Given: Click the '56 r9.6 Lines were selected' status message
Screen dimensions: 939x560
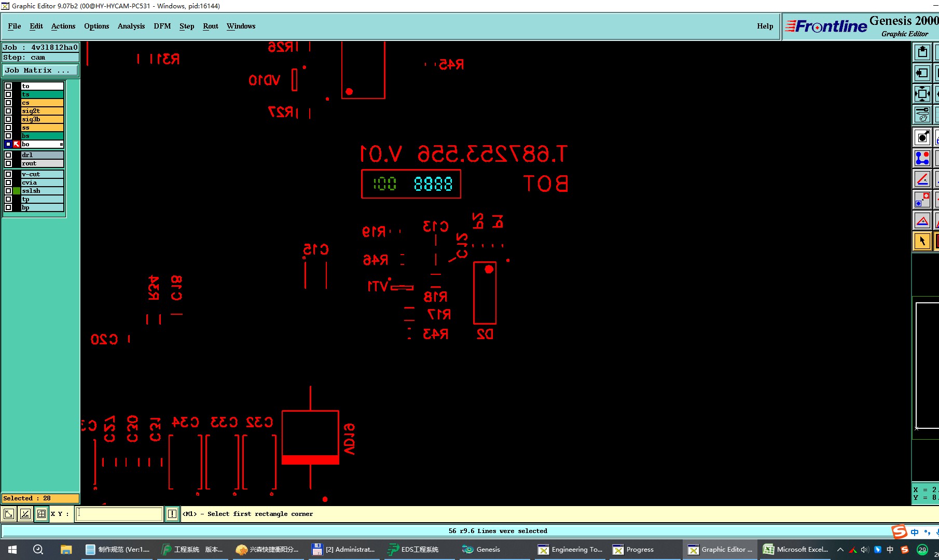Looking at the screenshot, I should pyautogui.click(x=498, y=531).
